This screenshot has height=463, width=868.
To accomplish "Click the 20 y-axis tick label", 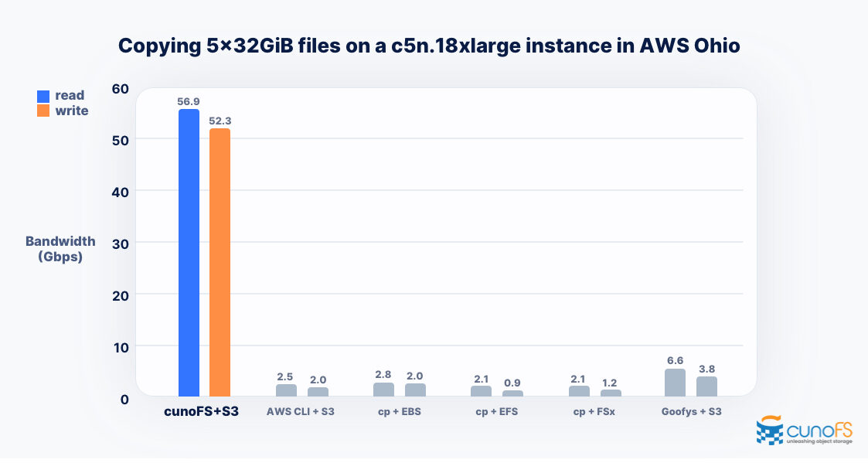I will (120, 296).
